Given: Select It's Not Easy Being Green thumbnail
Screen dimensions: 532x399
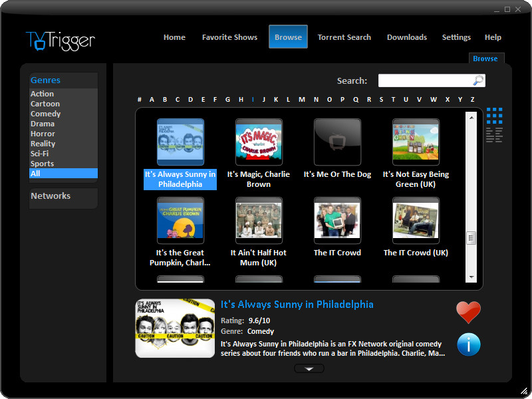Looking at the screenshot, I should [x=416, y=142].
